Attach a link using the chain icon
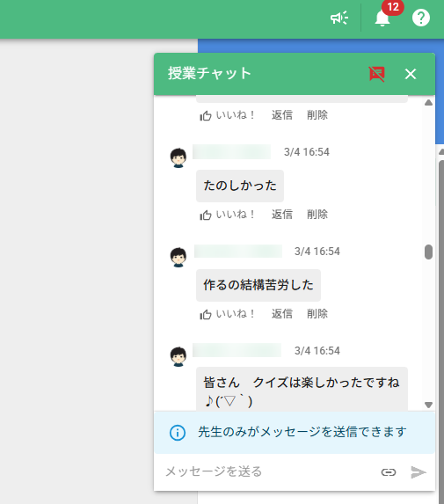 (389, 472)
